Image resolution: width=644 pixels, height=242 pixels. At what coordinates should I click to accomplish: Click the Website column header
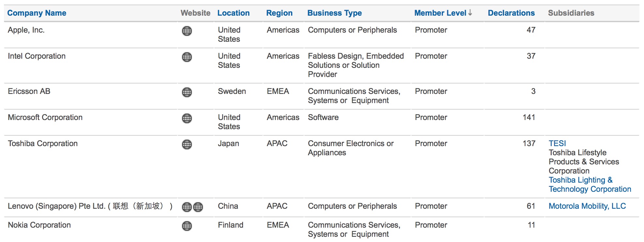[195, 13]
